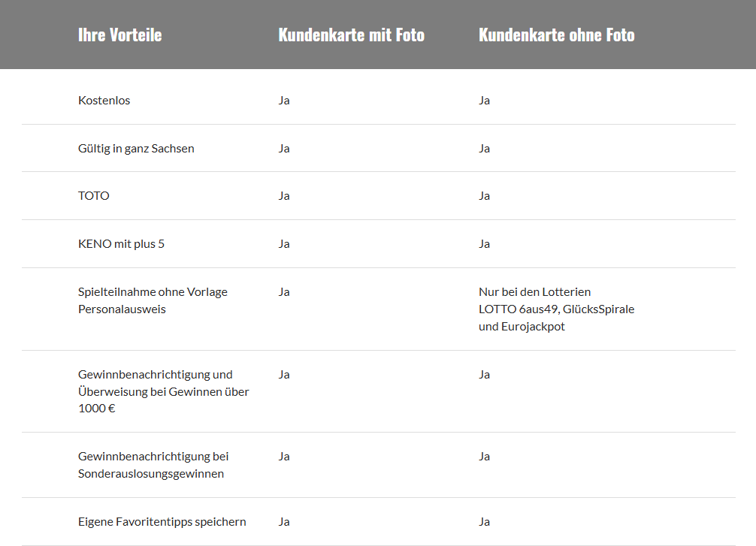Click "Gewinnbenachrichtigung bei Sonderauslosungsgewinnen" row label
The image size is (756, 546).
click(x=153, y=465)
